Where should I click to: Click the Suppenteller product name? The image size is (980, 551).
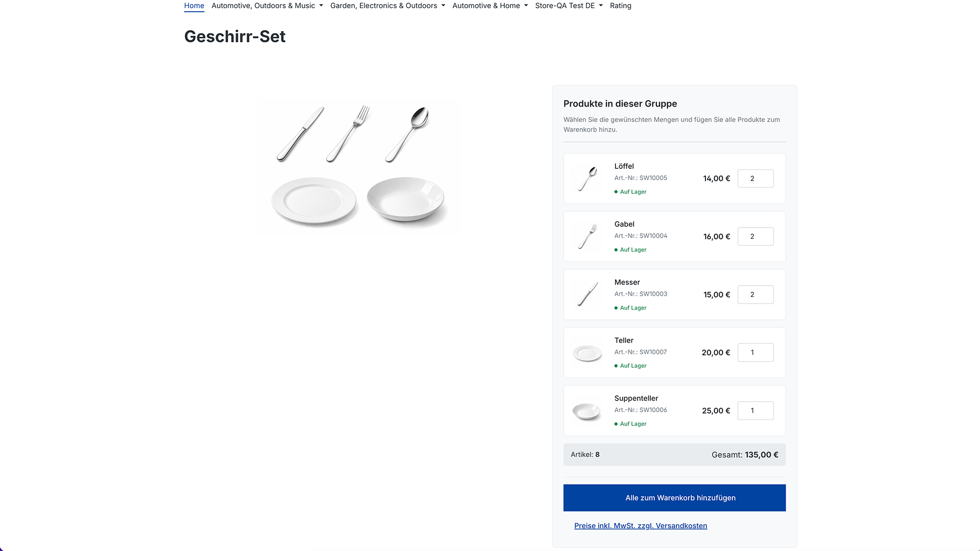636,398
